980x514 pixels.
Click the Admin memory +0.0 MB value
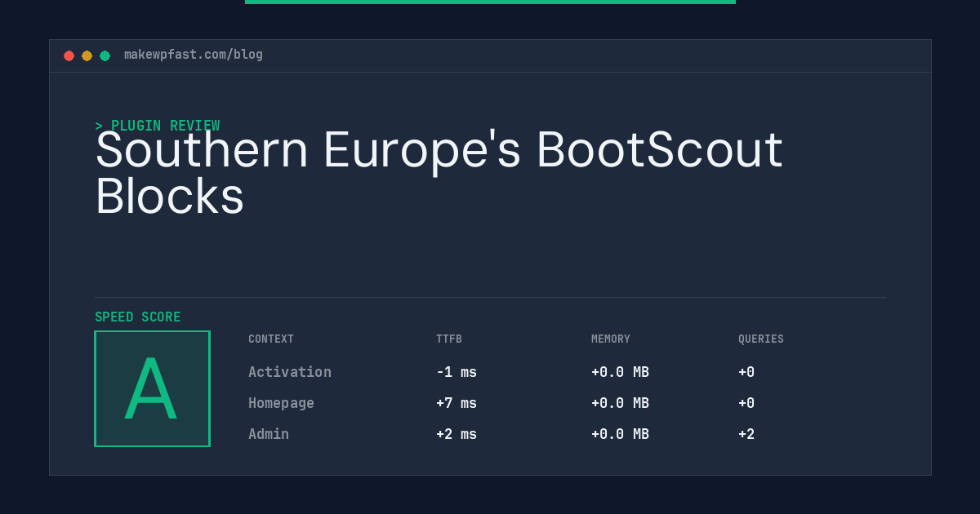point(620,434)
